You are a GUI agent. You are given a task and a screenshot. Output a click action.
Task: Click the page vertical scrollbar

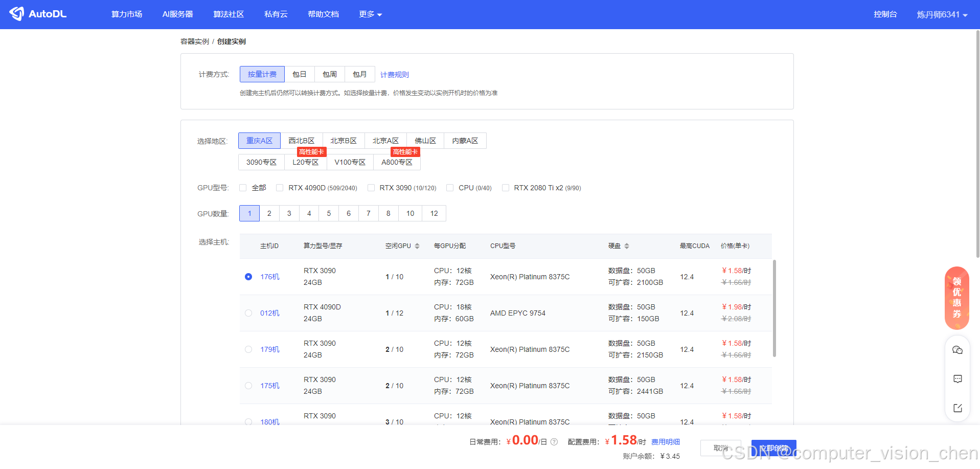point(977,144)
